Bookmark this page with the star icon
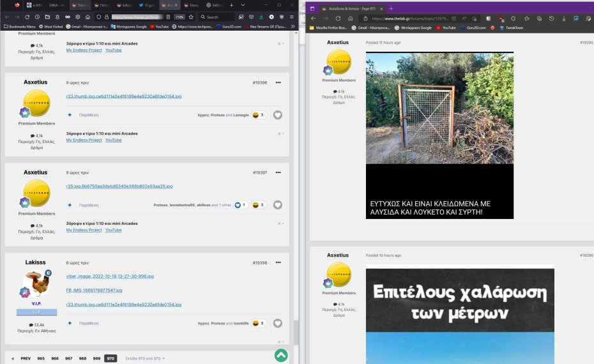 pyautogui.click(x=191, y=17)
